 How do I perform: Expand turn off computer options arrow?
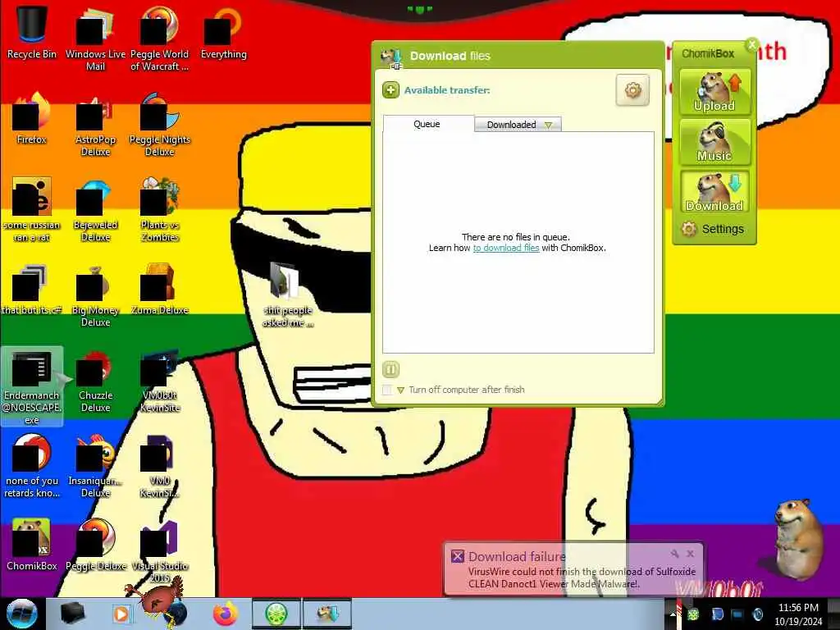click(x=400, y=390)
